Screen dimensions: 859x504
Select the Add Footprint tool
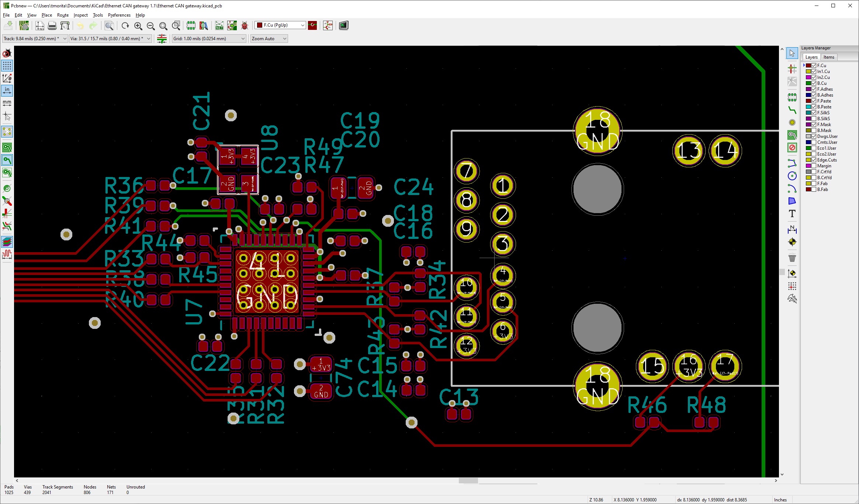click(792, 97)
